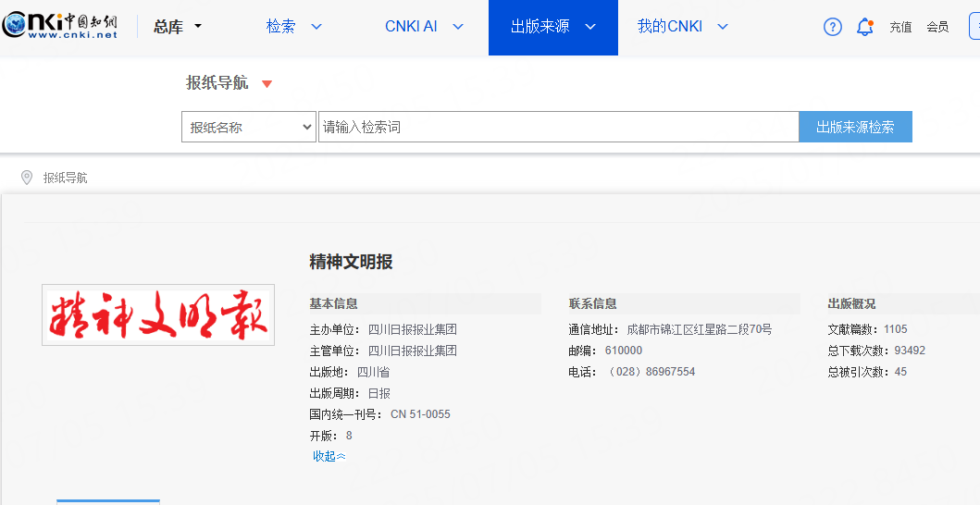This screenshot has width=980, height=505.
Task: Click the 出版周期 value 日报
Action: click(378, 393)
